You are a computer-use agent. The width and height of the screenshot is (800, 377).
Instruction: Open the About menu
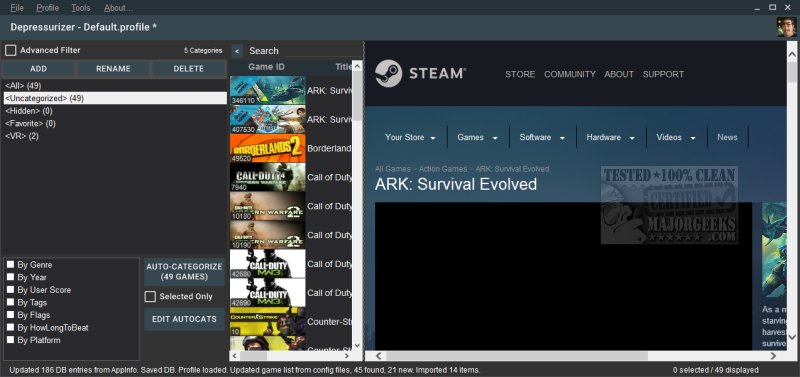click(x=118, y=8)
